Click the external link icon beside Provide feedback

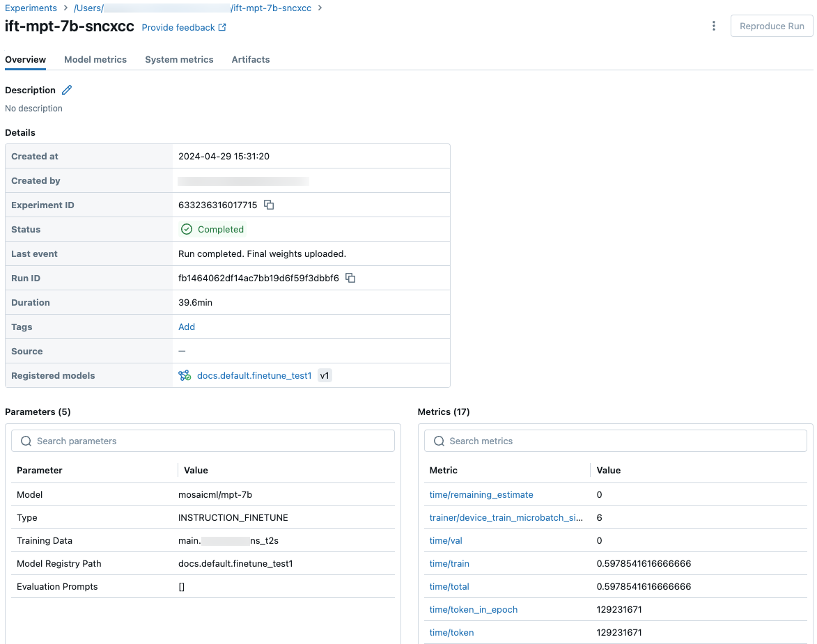(222, 28)
